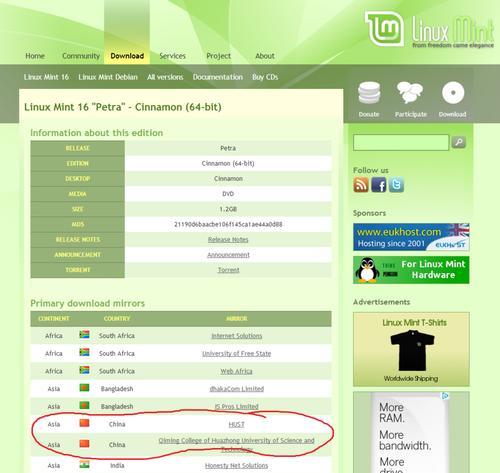The height and width of the screenshot is (473, 500).
Task: Open Linux Mint 16 submenu link
Action: coord(46,77)
